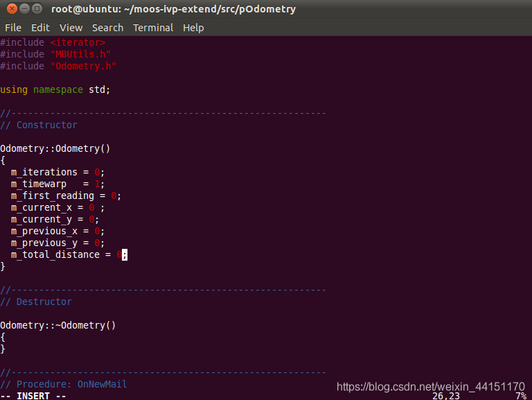532x400 pixels.
Task: Place cursor on 'm_iterations = 0;' line
Action: 57,172
